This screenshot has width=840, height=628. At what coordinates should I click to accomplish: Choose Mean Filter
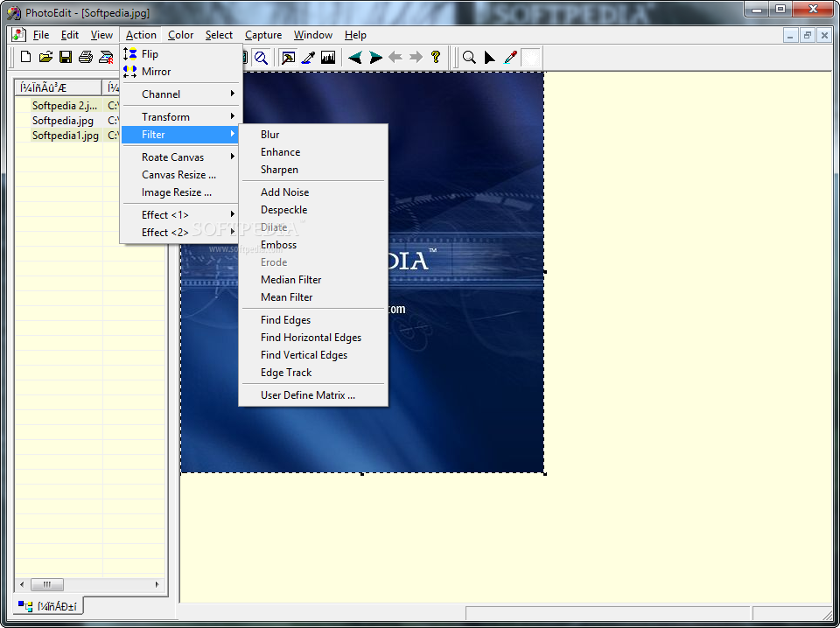click(313, 297)
